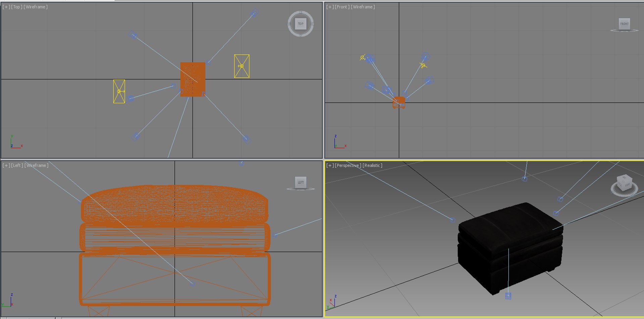This screenshot has width=644, height=319.
Task: Open the [Wireframe] shading menu in the Front viewport
Action: [363, 7]
